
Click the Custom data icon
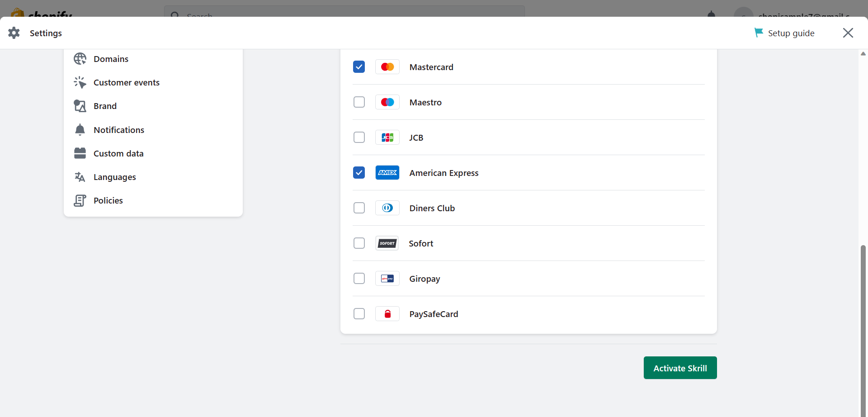point(80,153)
